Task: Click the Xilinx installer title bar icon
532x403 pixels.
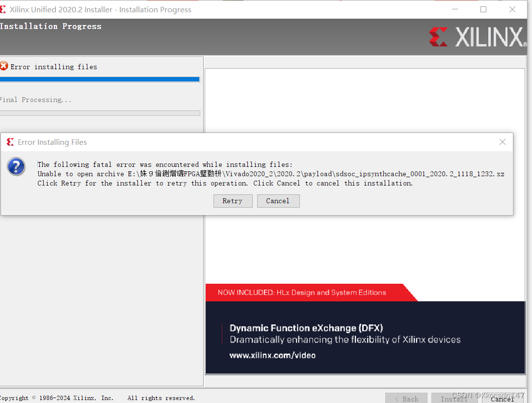Action: coord(3,9)
